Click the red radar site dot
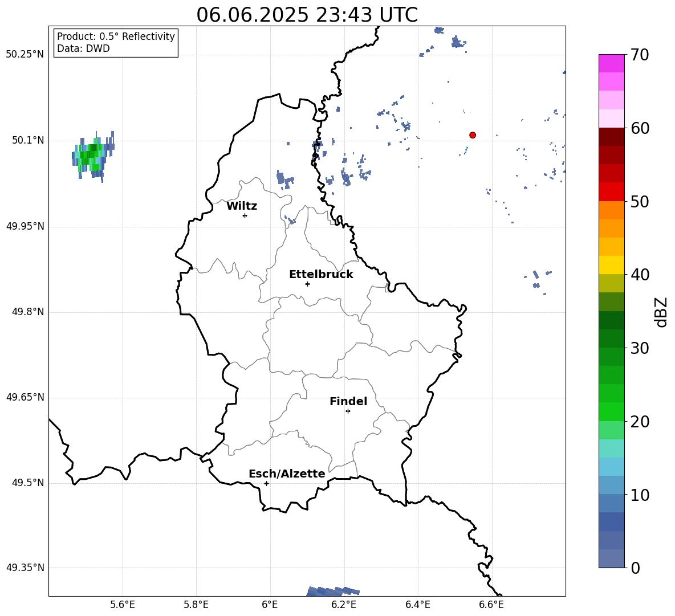 click(473, 135)
